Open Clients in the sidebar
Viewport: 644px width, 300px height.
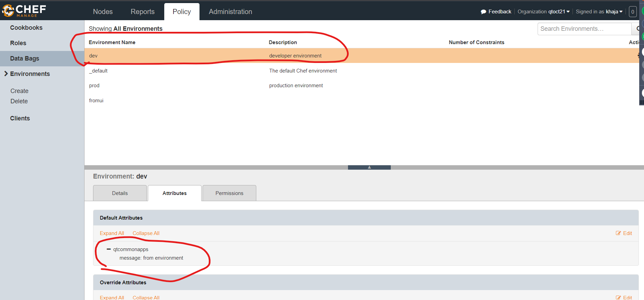[20, 118]
